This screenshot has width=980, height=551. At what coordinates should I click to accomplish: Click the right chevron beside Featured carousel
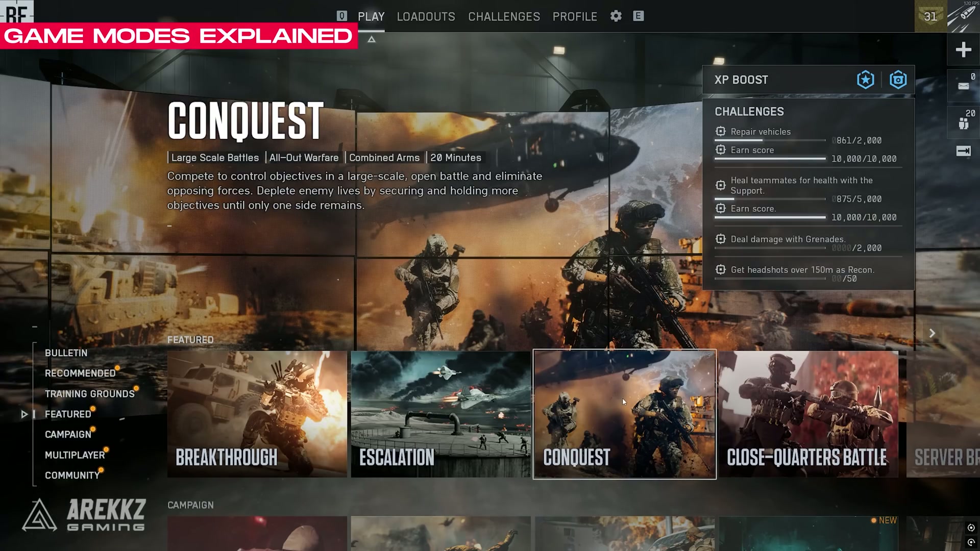tap(932, 333)
